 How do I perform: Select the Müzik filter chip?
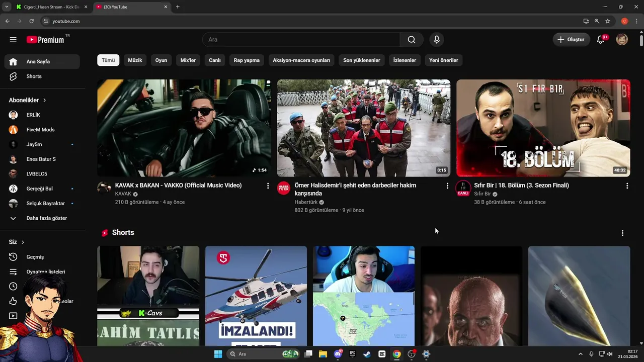[x=135, y=60]
